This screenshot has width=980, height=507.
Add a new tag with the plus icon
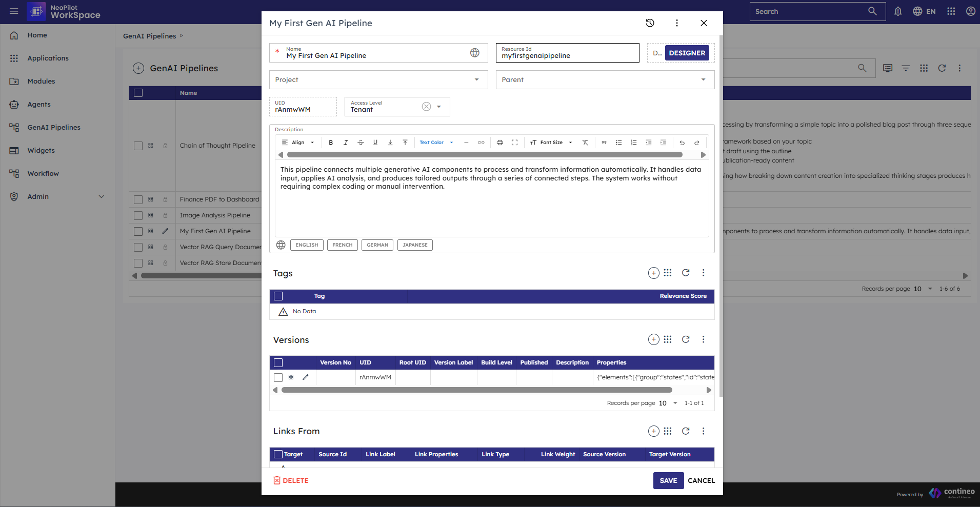click(653, 273)
